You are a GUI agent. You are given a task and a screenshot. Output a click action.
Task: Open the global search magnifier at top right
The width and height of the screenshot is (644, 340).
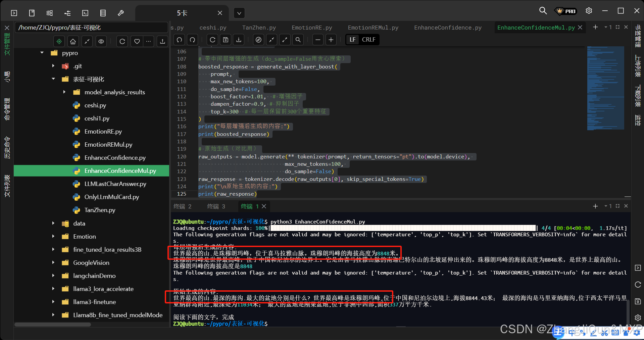click(x=543, y=11)
